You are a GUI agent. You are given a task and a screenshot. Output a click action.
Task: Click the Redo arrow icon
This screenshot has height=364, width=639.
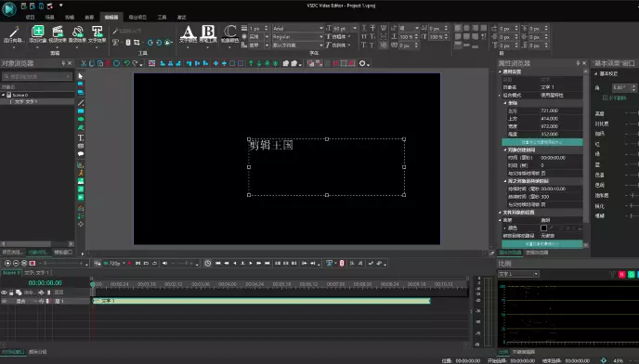pos(135,63)
